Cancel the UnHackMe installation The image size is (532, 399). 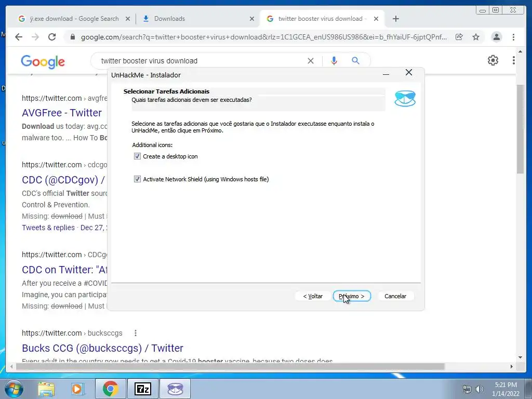click(395, 296)
